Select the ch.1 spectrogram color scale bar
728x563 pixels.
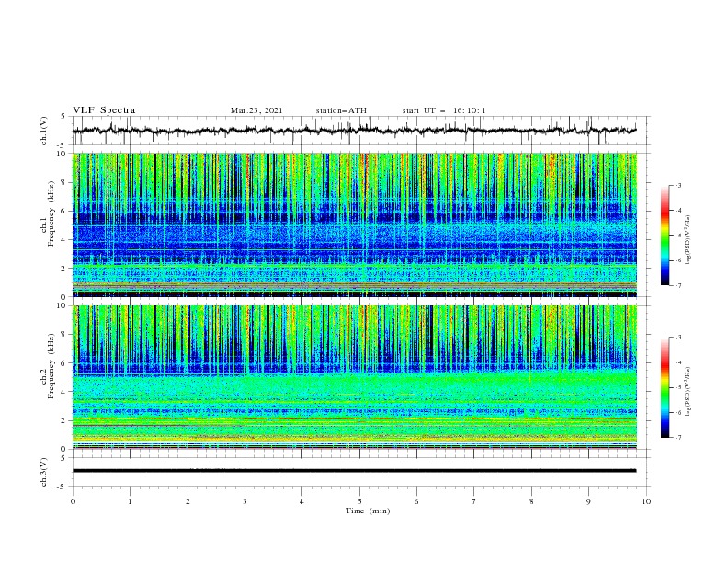coord(665,236)
